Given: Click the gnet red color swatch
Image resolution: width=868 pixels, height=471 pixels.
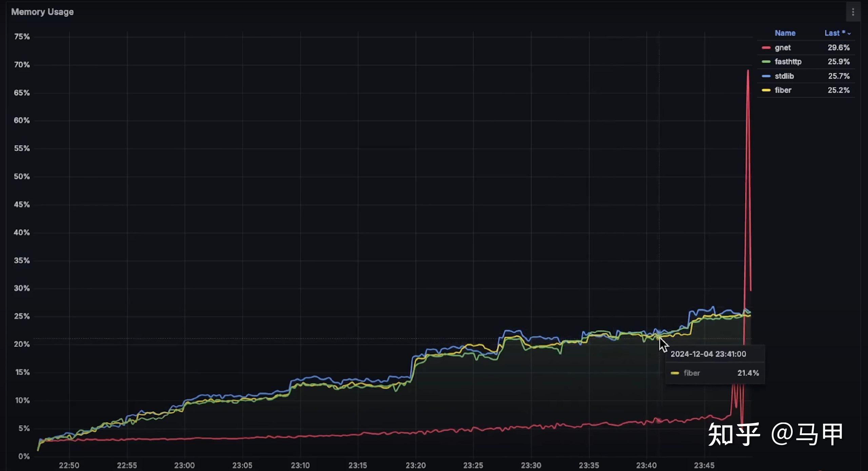Looking at the screenshot, I should tap(766, 48).
